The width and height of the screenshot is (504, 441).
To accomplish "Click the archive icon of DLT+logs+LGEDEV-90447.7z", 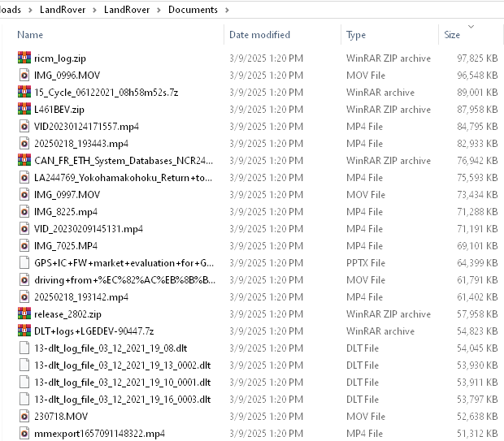I will click(x=24, y=331).
